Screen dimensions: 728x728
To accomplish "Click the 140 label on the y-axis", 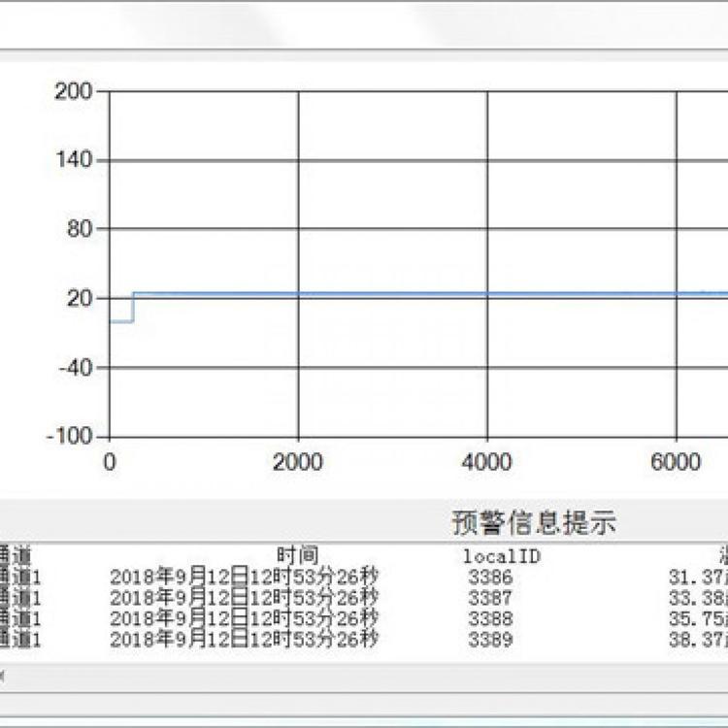I will tap(75, 160).
